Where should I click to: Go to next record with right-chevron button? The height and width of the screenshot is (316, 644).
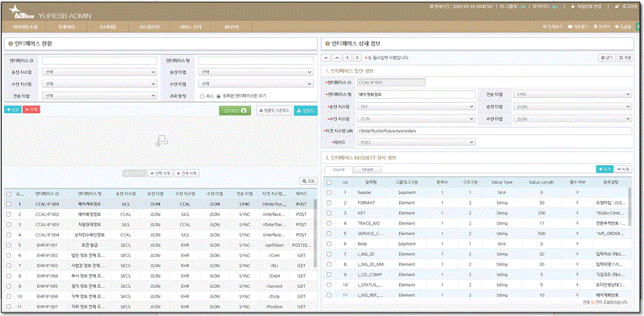coord(357,58)
